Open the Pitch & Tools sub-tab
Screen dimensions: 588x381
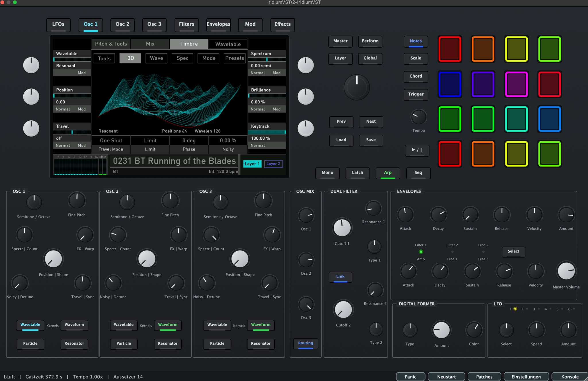pyautogui.click(x=111, y=44)
